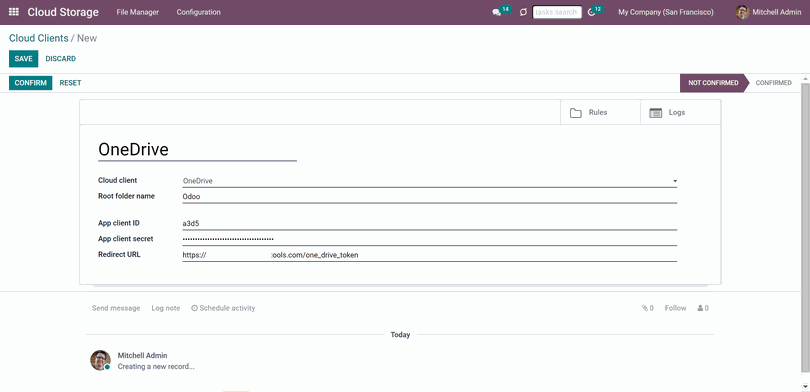Open the apps grid menu icon
810x392 pixels.
[14, 12]
